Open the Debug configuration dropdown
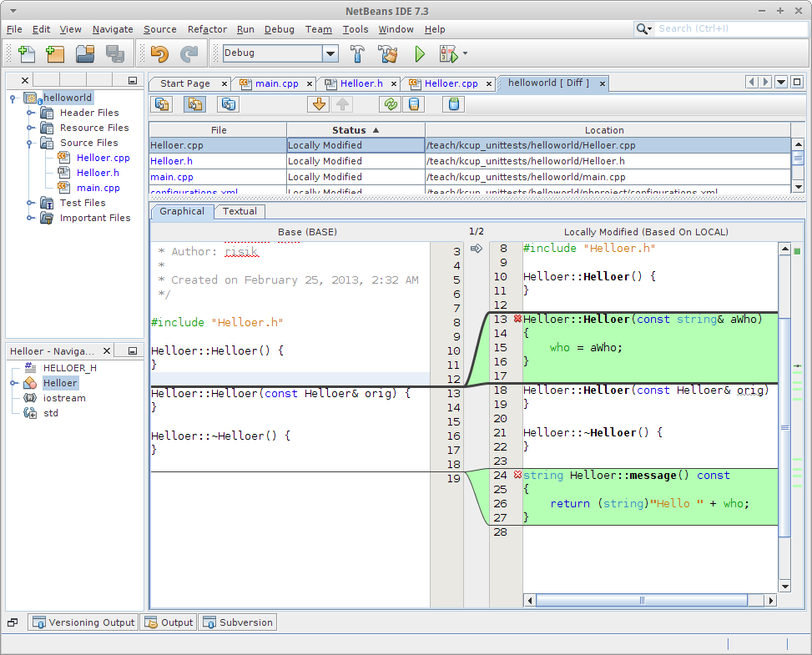 [x=330, y=53]
